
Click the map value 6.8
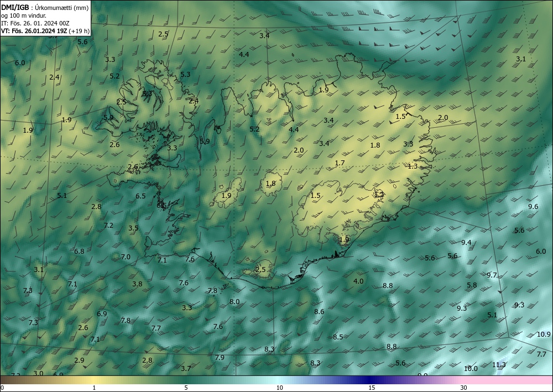pos(79,252)
